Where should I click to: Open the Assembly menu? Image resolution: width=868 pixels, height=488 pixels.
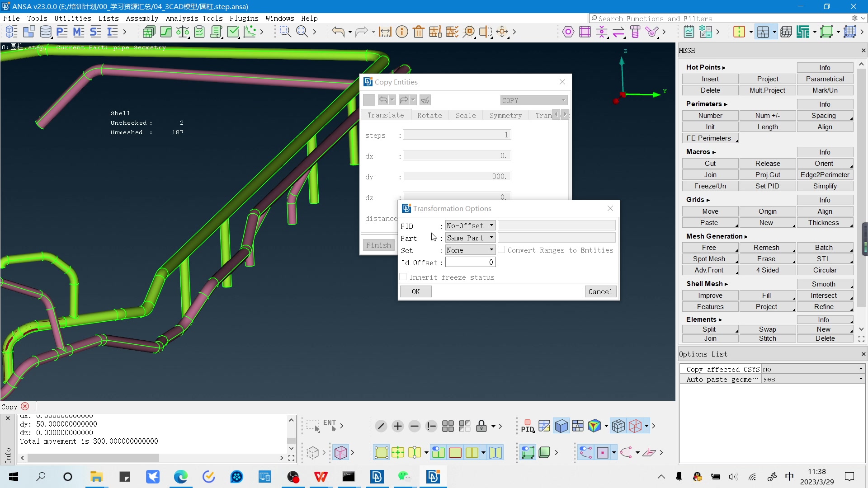142,18
